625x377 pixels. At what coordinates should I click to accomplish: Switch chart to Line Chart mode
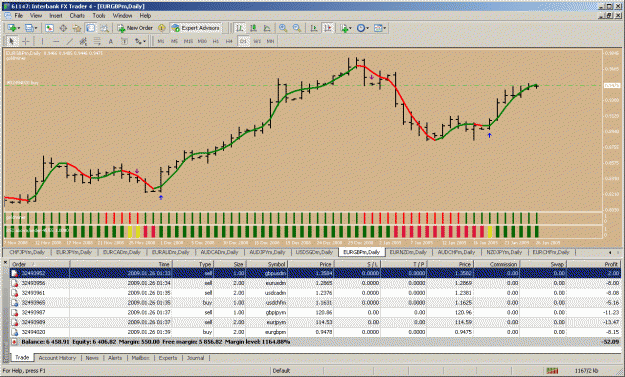(267, 28)
